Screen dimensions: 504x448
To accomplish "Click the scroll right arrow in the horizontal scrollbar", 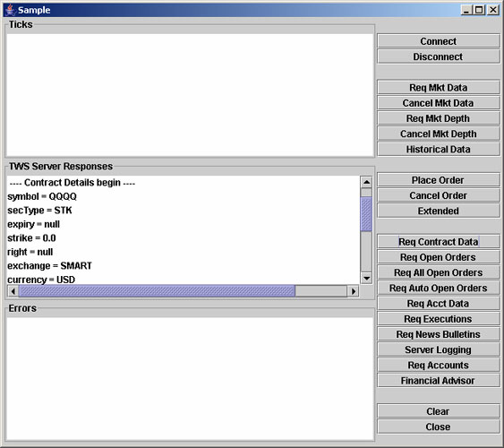I will (x=354, y=291).
